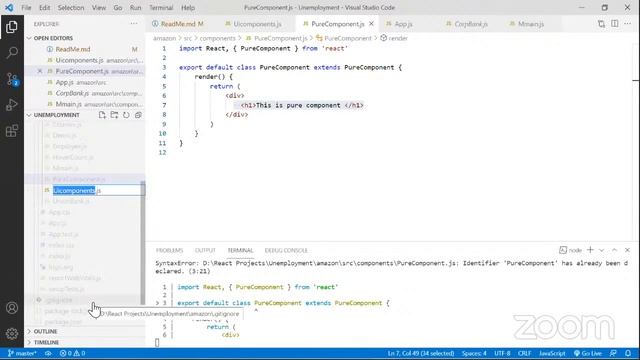This screenshot has width=640, height=360.
Task: Split the editor to the right
Action: point(615,24)
